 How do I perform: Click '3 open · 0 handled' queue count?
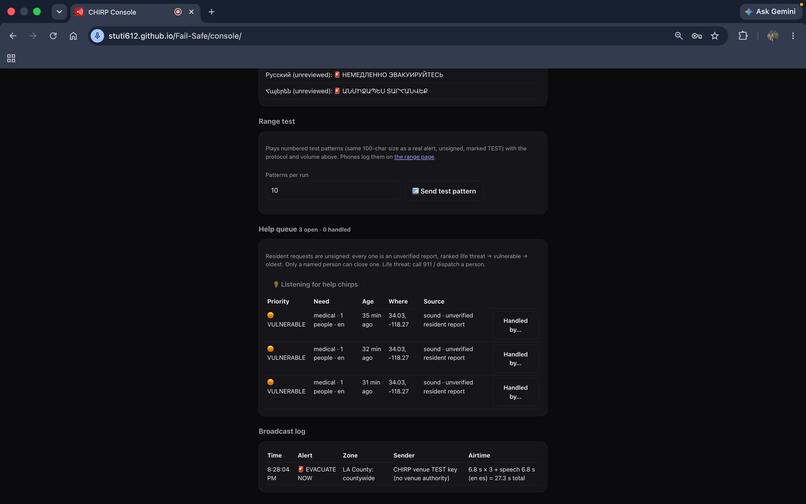tap(325, 230)
